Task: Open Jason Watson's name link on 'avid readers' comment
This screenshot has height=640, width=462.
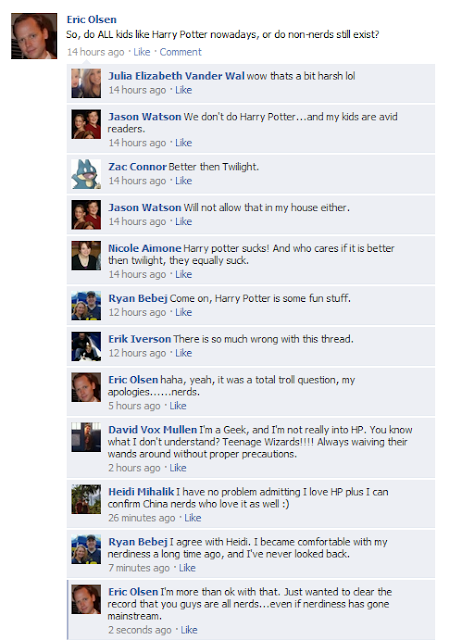Action: 144,117
